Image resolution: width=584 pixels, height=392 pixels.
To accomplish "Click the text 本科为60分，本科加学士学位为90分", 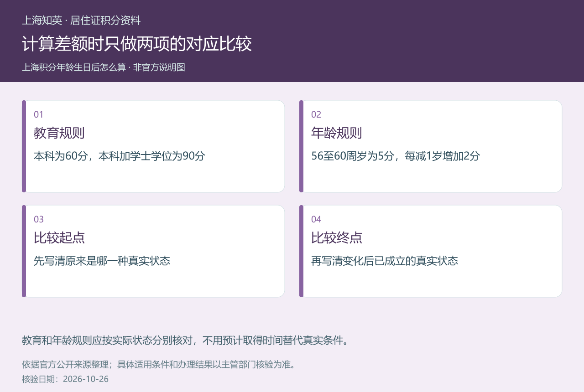I will [x=120, y=156].
